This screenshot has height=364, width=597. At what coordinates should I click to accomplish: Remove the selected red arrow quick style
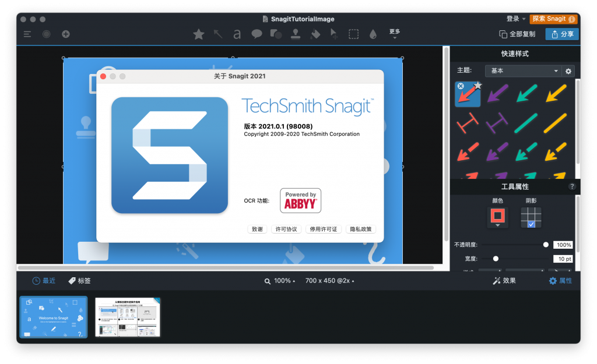pyautogui.click(x=461, y=86)
